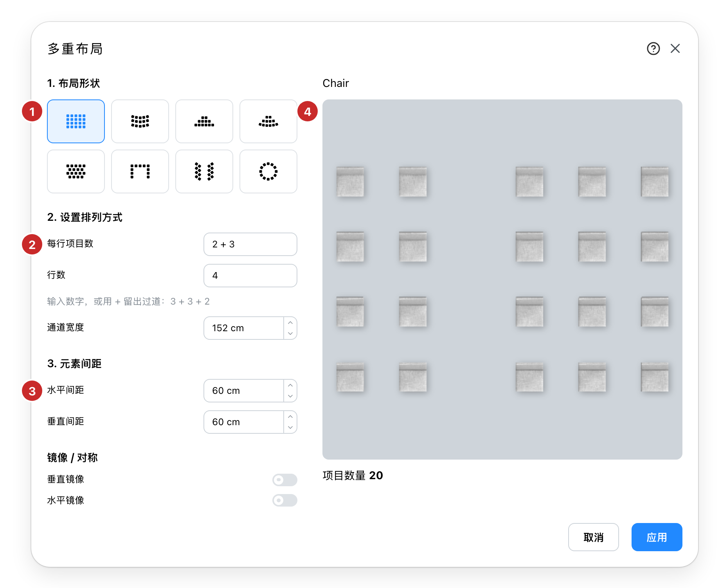Viewport: 720px width, 588px height.
Task: Click the 152 cm 通道宽度 value field
Action: click(244, 328)
